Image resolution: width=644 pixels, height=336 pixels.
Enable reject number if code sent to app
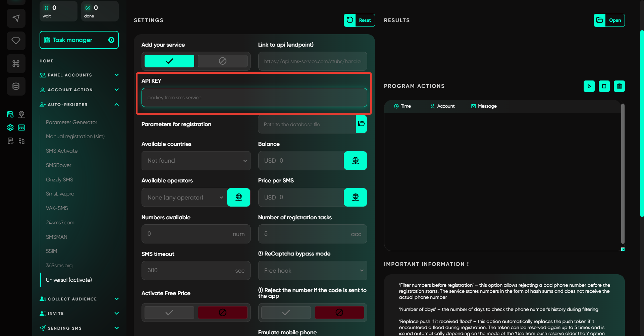click(286, 313)
